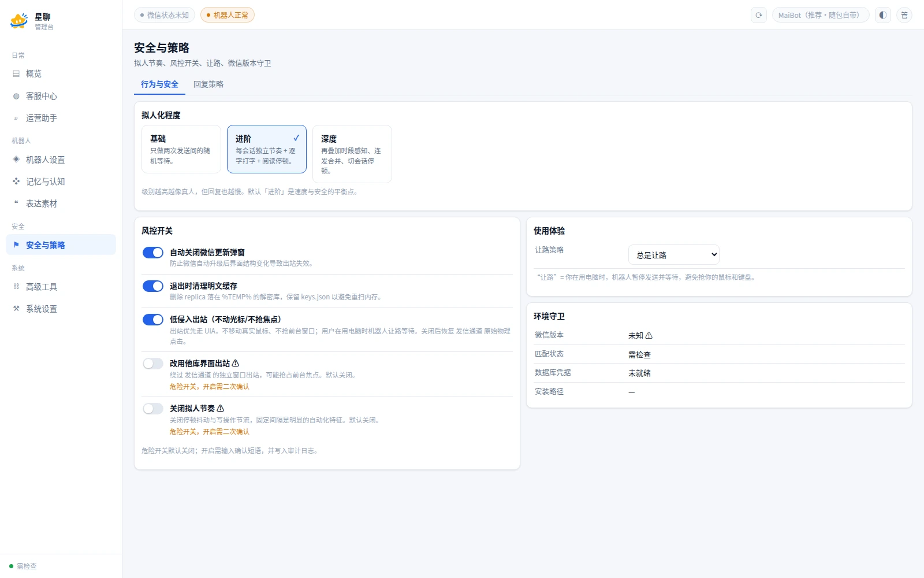
Task: Open 系统设置 from sidebar
Action: pos(61,309)
